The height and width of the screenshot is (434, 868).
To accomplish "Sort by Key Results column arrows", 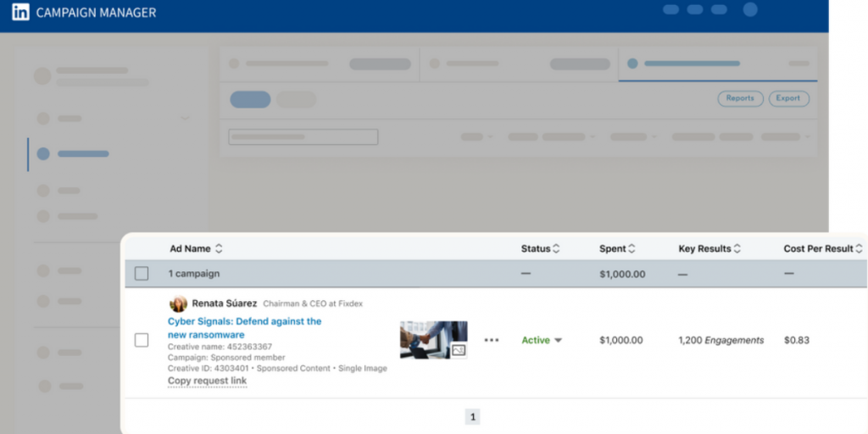I will 737,249.
